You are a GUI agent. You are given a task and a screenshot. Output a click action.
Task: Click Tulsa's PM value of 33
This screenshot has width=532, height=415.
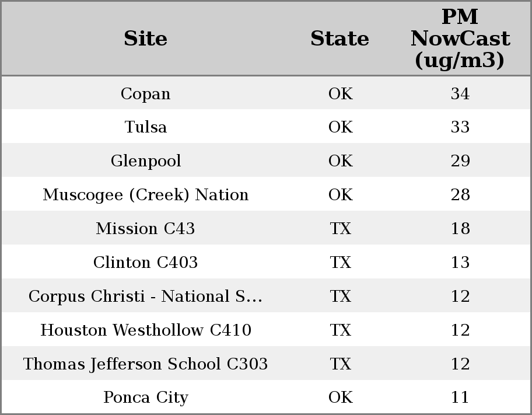(x=460, y=127)
